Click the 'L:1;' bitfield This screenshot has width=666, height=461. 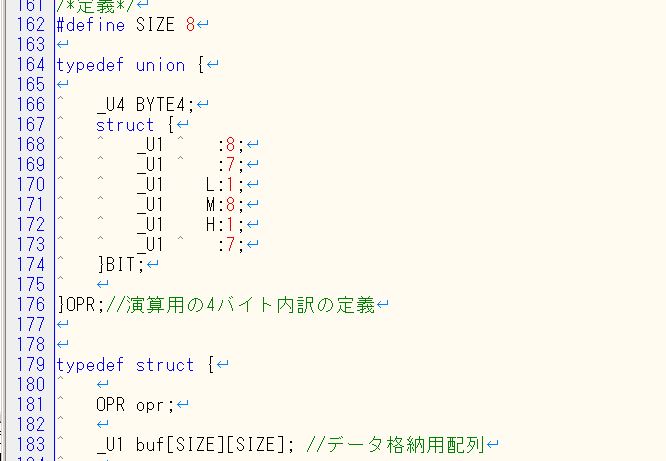(225, 185)
